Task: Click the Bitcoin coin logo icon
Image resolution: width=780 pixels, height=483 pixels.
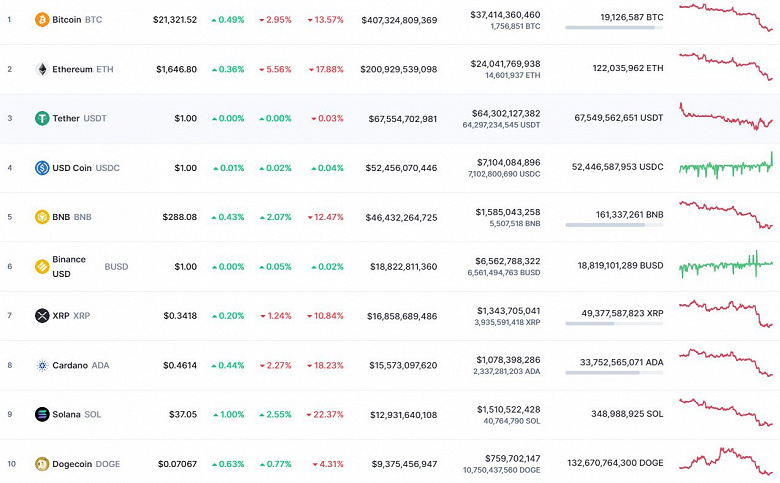Action: pos(42,20)
